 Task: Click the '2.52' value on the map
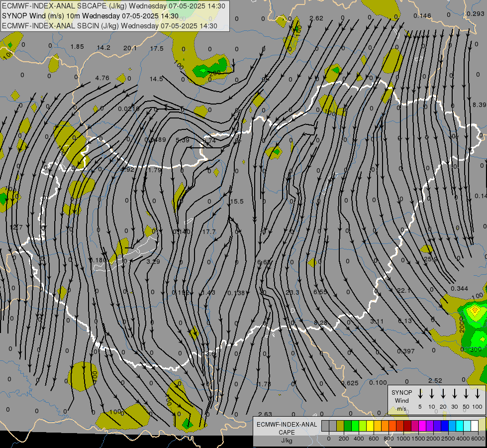(435, 380)
